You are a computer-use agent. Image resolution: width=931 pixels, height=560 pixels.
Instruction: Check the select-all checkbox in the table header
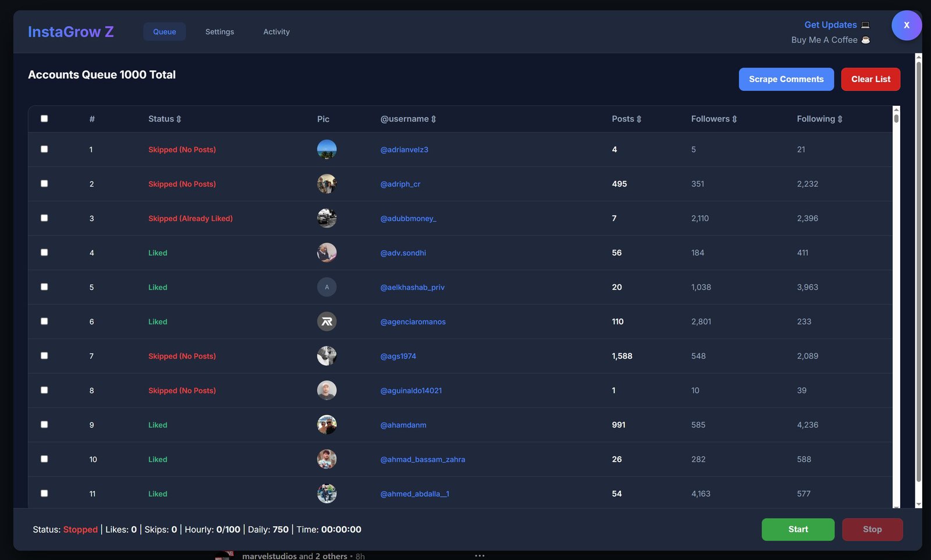click(x=44, y=118)
